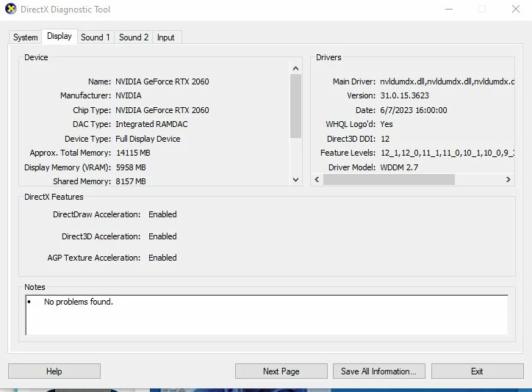Click the Direct3D DDI value 12

click(385, 139)
